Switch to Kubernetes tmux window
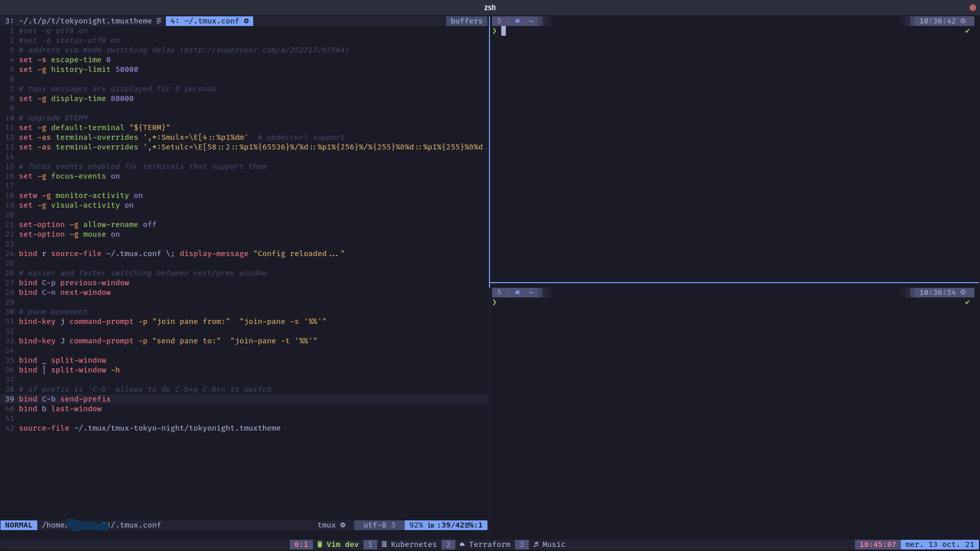Screen dimensions: 980x551 (x=413, y=544)
